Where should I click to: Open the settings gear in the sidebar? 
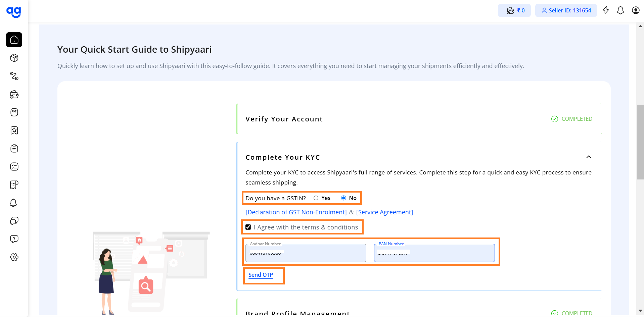[x=14, y=257]
